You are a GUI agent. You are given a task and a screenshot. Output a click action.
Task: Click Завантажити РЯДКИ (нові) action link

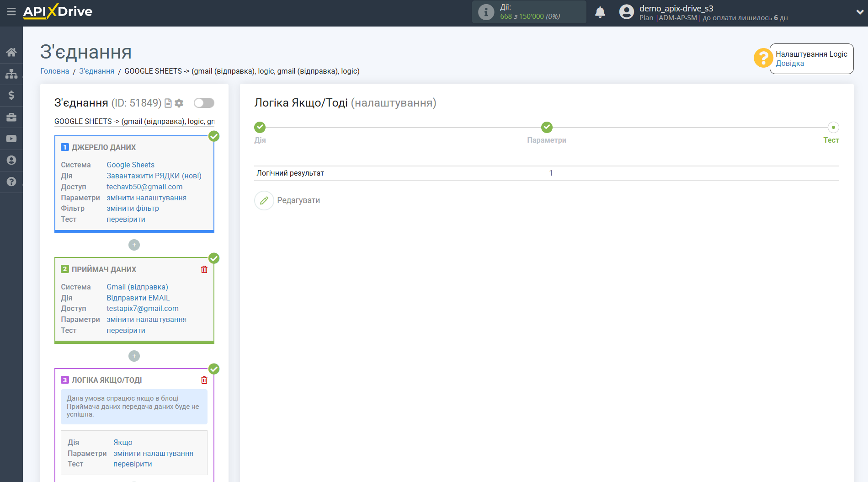(x=154, y=176)
